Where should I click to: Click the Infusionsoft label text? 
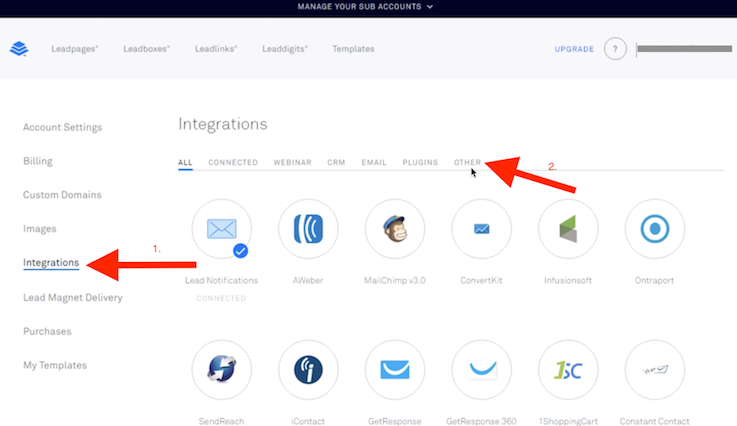(x=568, y=281)
